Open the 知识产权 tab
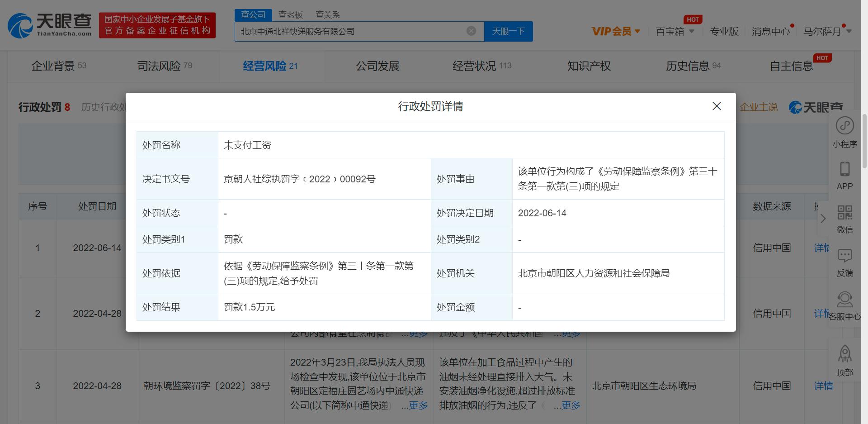 click(589, 66)
